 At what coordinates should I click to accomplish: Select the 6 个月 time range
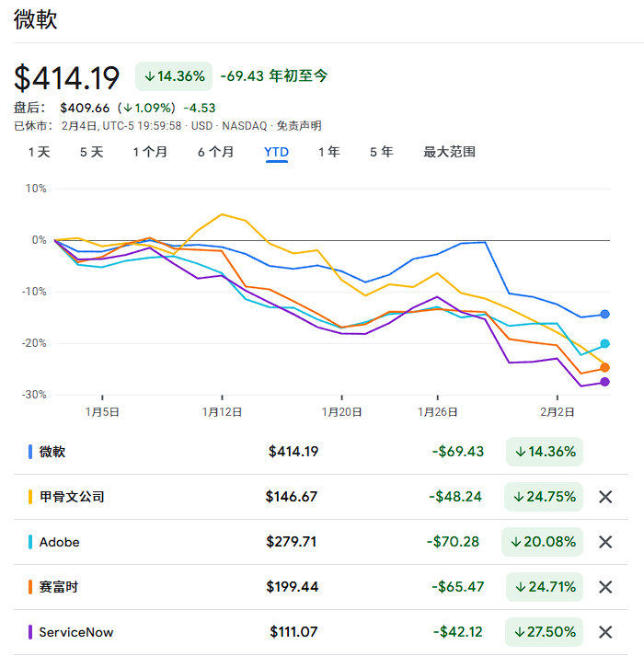215,152
